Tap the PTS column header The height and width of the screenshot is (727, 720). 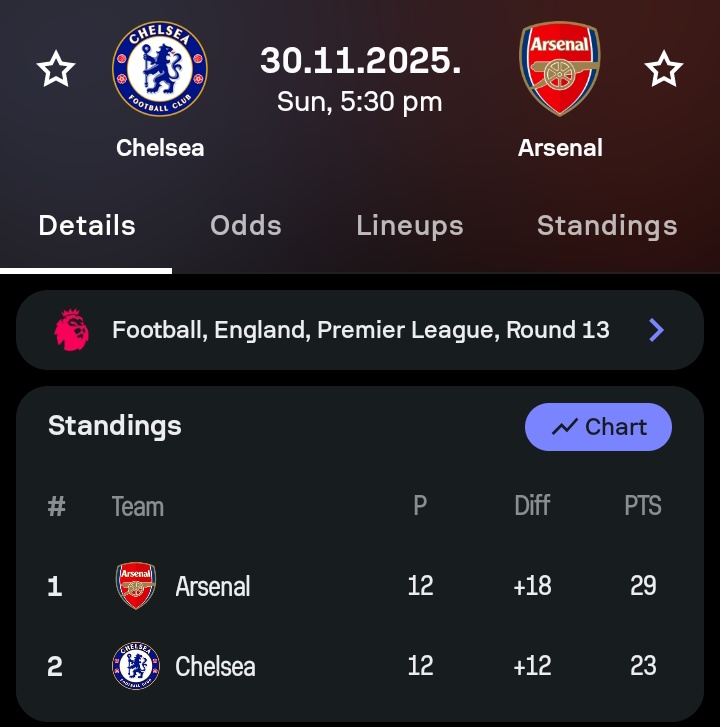click(643, 505)
